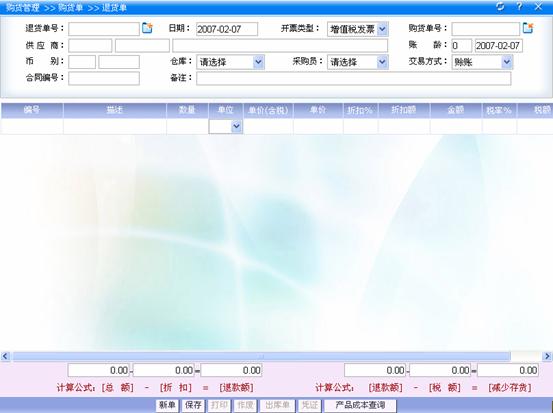Click the first 币别 input field
The width and height of the screenshot is (553, 413).
(x=82, y=62)
